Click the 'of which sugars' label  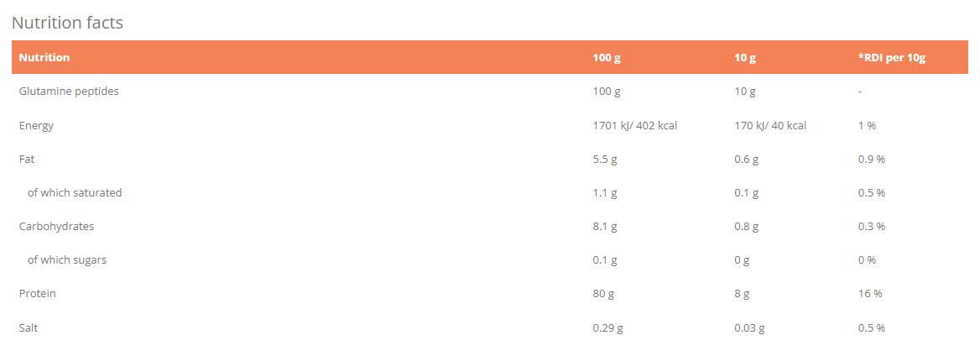click(67, 259)
